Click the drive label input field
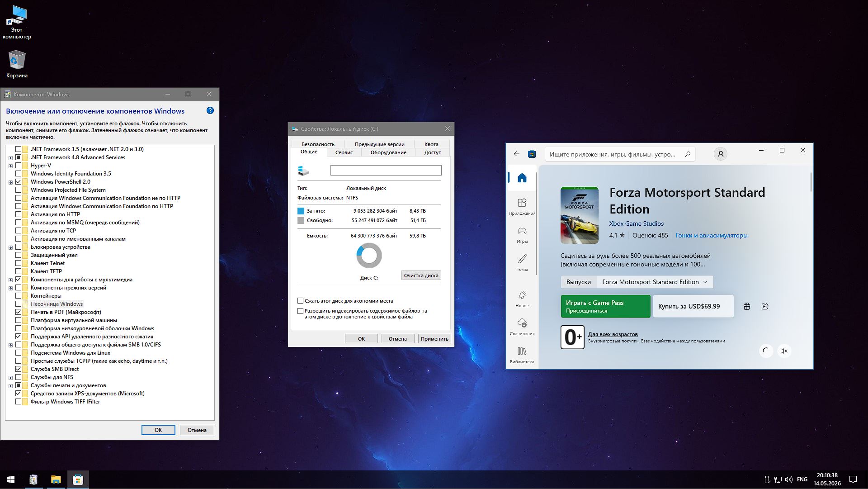 pyautogui.click(x=386, y=170)
